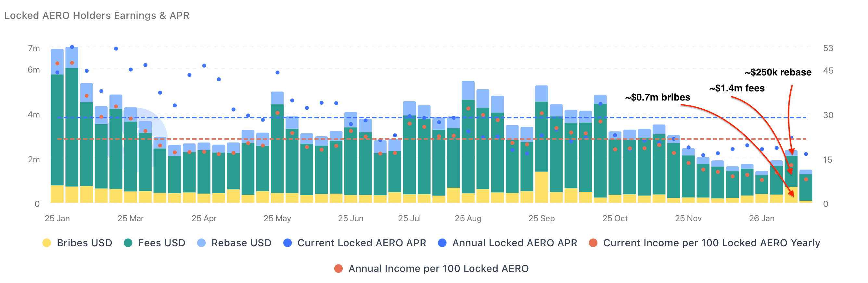Screen dimensions: 868x283
Task: Select the chart title Locked AERO Holders Earnings & APR
Action: click(x=97, y=16)
